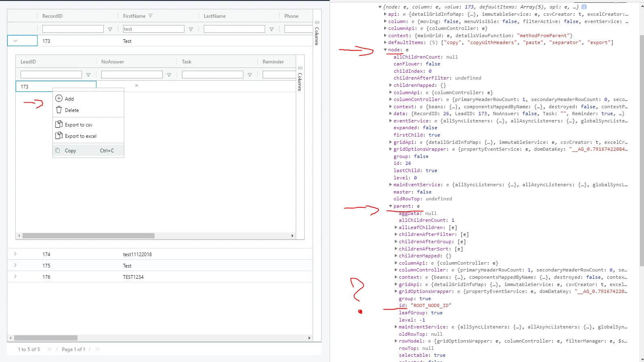Image resolution: width=644 pixels, height=362 pixels.
Task: Click the FirstName filter input containing test
Action: point(154,29)
